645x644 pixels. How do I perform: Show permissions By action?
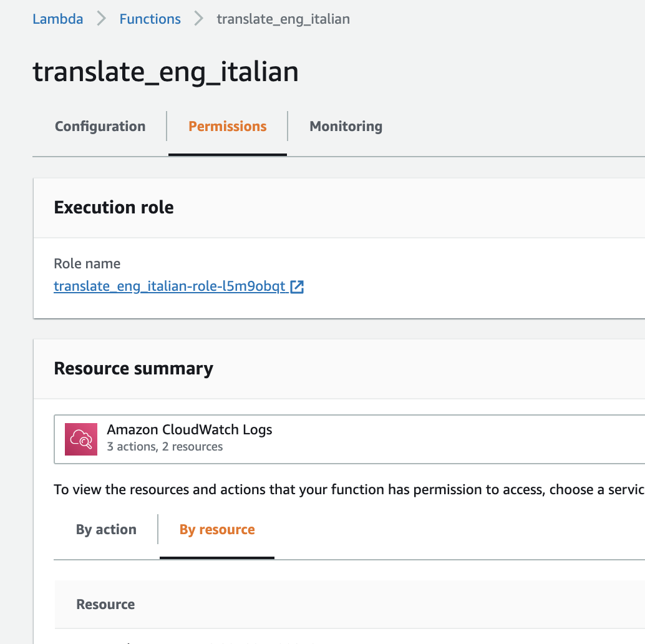point(106,530)
